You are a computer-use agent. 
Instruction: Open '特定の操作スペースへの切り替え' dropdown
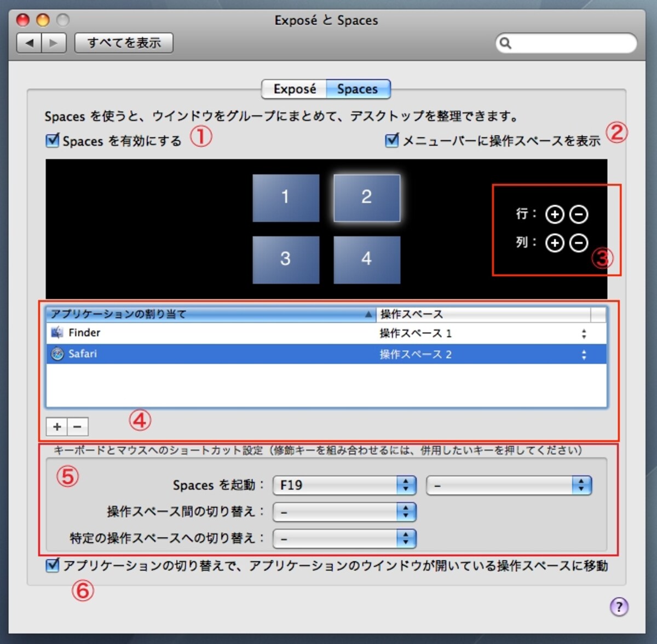click(x=345, y=538)
